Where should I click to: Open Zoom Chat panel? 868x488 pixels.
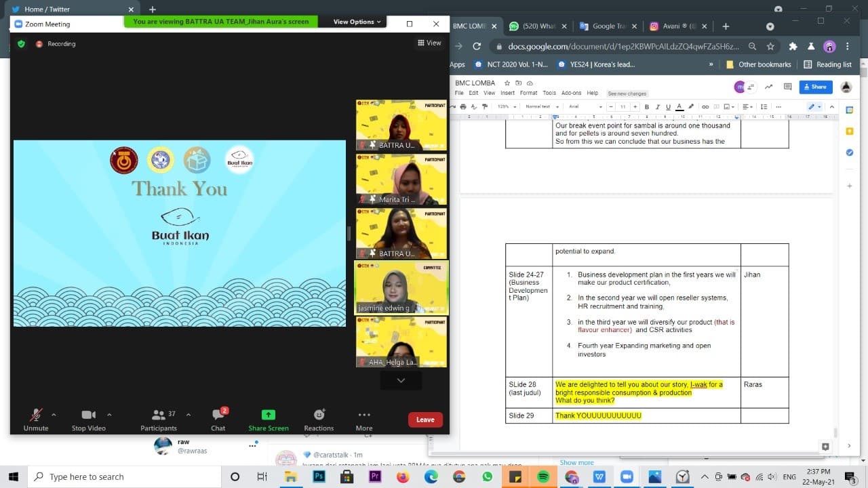coord(218,419)
